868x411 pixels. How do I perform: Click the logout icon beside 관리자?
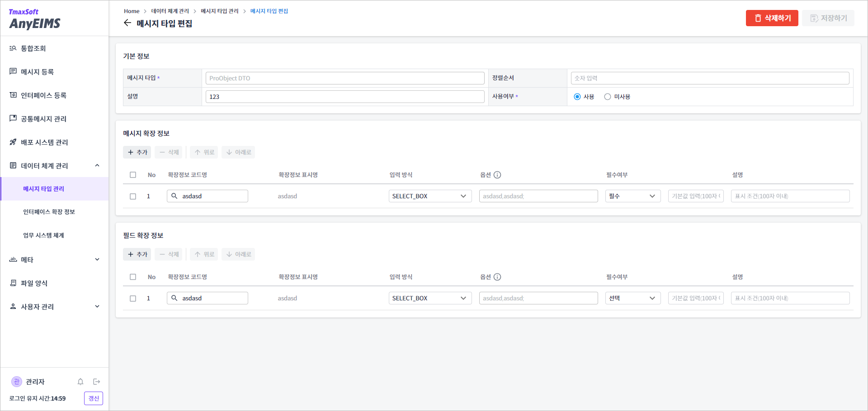(x=96, y=382)
